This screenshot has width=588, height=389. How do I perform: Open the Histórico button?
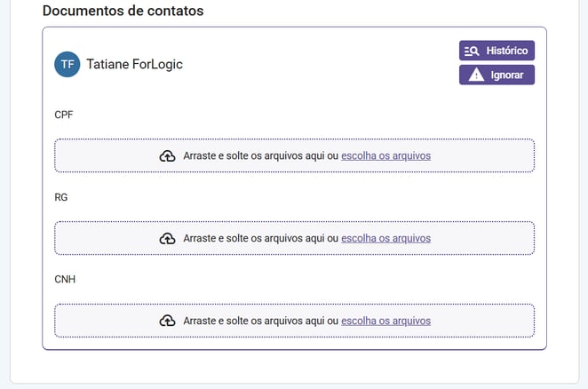[x=497, y=51]
